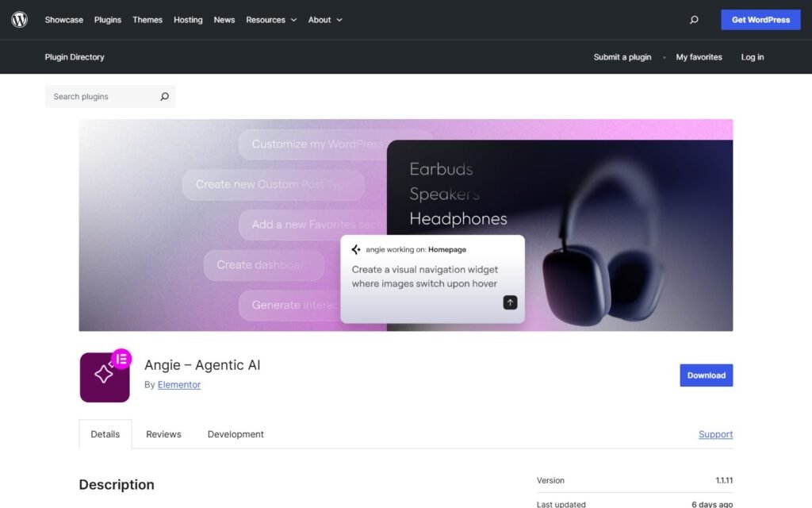Switch to the Reviews tab
Screen dimensions: 812x508
coord(163,434)
